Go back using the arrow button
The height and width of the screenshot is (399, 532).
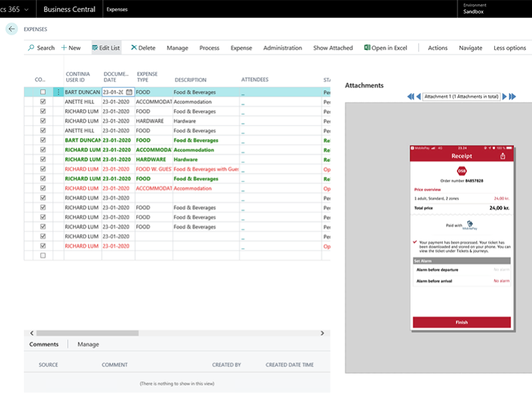coord(11,29)
